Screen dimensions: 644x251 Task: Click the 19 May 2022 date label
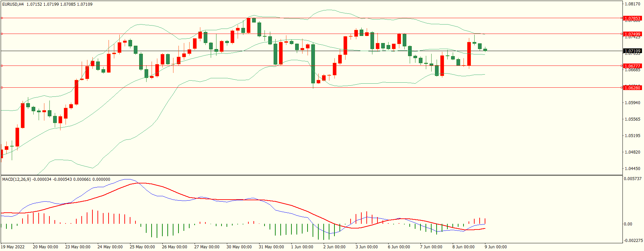13,247
